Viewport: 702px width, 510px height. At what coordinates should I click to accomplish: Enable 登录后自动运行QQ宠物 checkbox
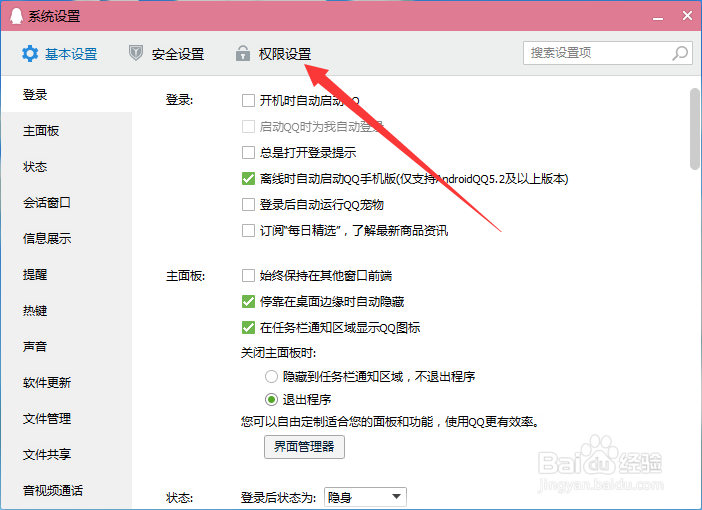(x=248, y=205)
